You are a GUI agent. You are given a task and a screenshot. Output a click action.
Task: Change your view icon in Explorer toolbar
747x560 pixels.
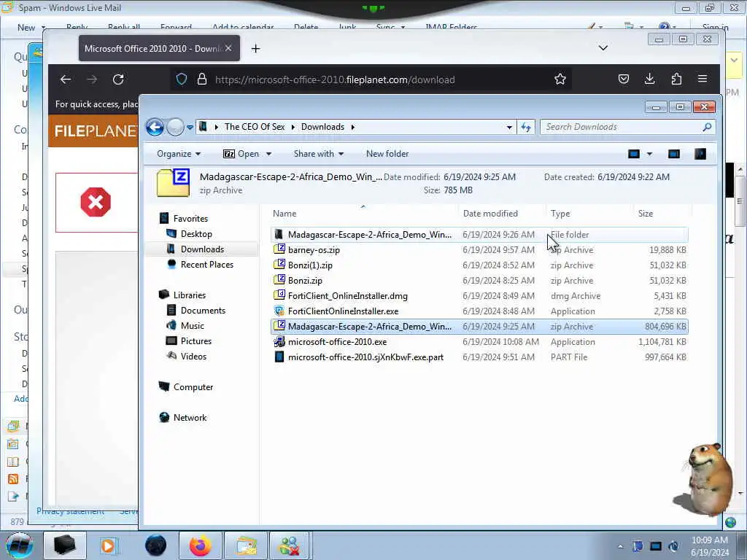(x=634, y=154)
